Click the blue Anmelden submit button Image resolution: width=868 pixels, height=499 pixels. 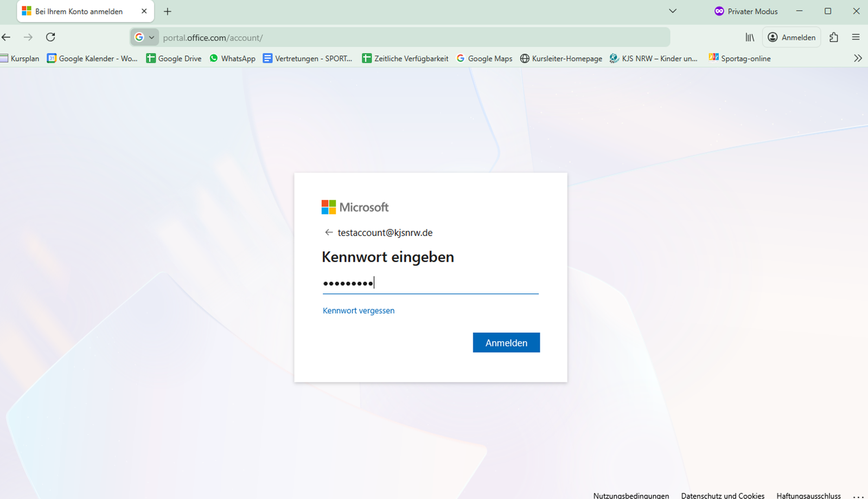[506, 343]
